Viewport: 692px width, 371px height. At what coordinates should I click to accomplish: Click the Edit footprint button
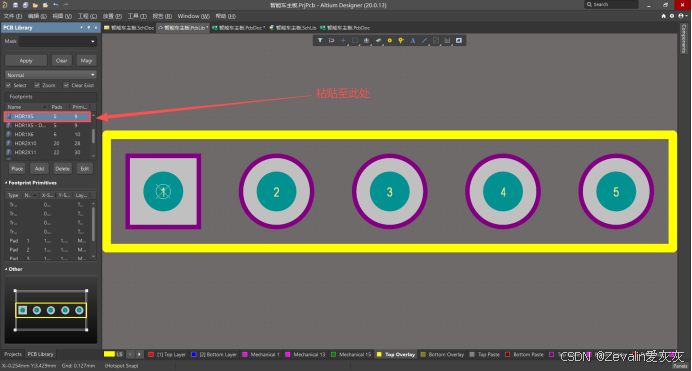coord(85,169)
